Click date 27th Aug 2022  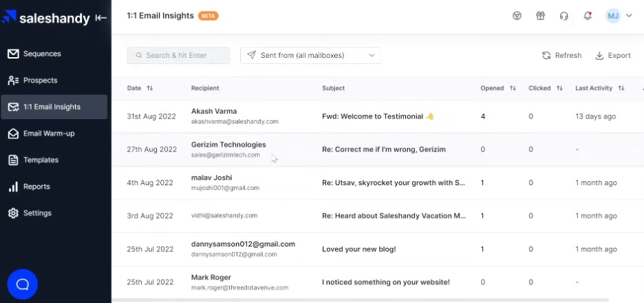(x=151, y=149)
